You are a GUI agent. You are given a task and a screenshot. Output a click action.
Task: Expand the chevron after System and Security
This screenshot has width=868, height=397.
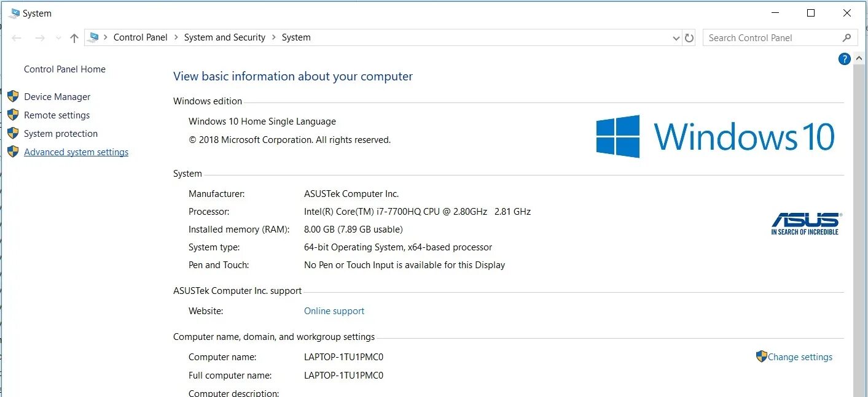274,37
